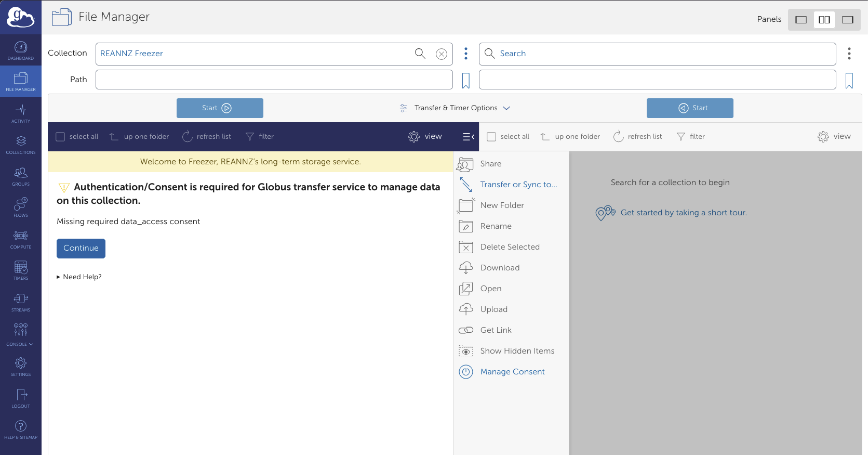The width and height of the screenshot is (868, 455).
Task: Open Compute in the sidebar
Action: point(21,239)
